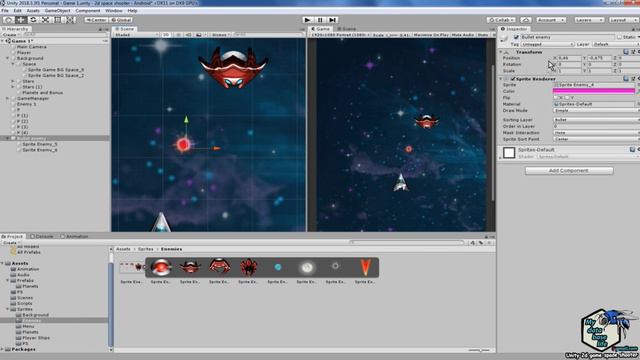Screen dimensions: 640x360
Task: Open the File menu
Action: point(5,11)
